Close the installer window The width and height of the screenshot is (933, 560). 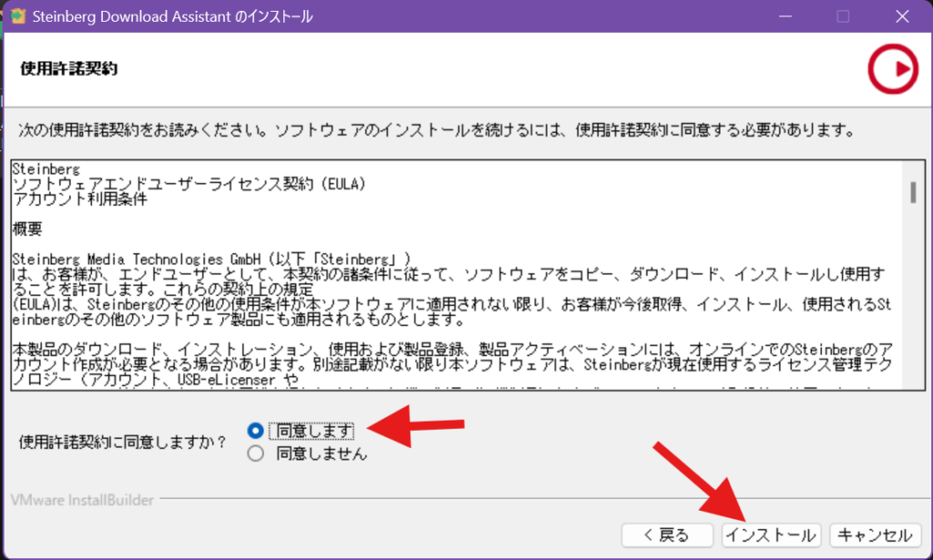pos(902,16)
